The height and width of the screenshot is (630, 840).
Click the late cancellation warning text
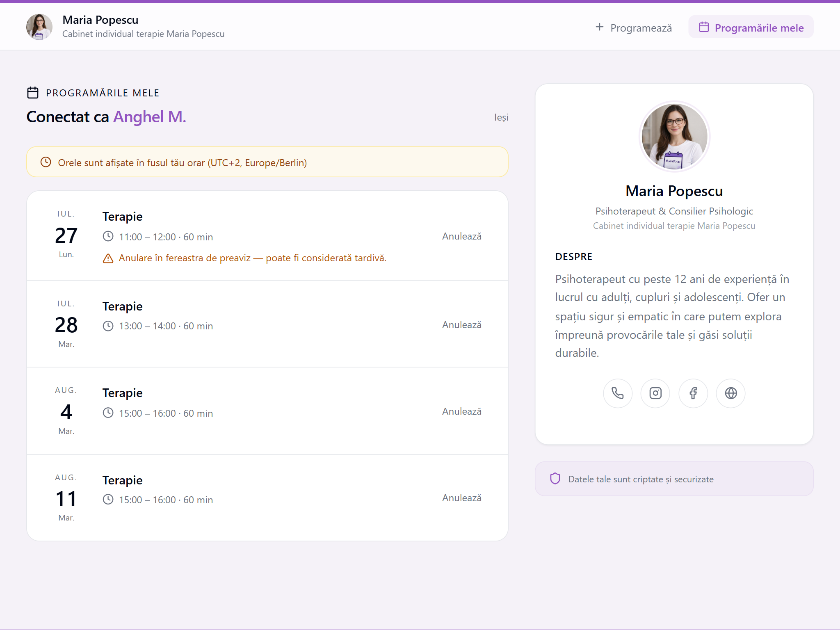pyautogui.click(x=253, y=258)
